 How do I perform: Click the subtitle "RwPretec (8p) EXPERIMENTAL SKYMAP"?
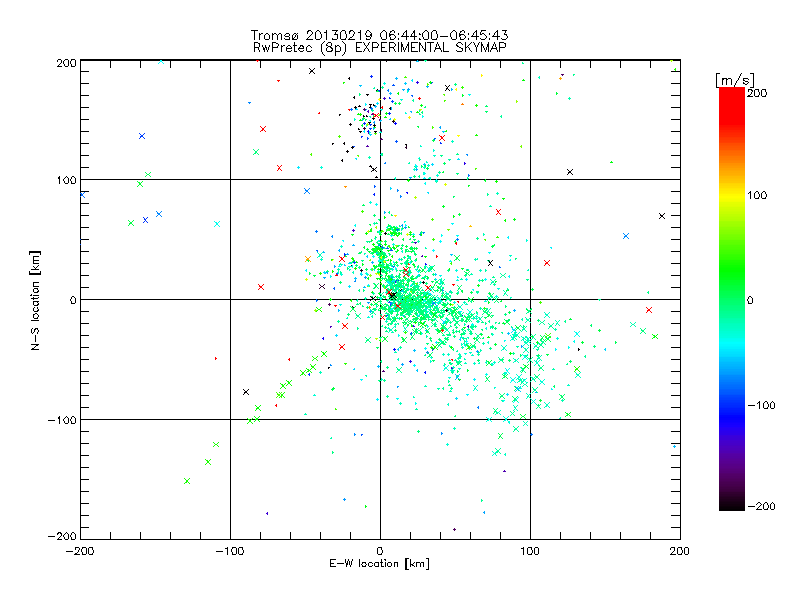click(380, 47)
